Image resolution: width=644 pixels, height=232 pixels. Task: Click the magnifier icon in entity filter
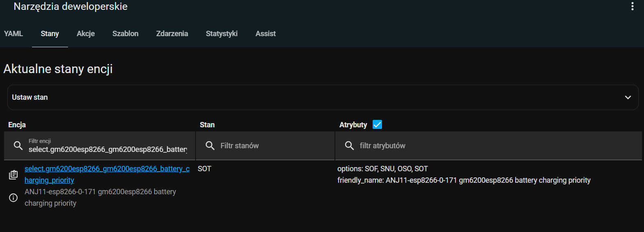click(x=18, y=146)
